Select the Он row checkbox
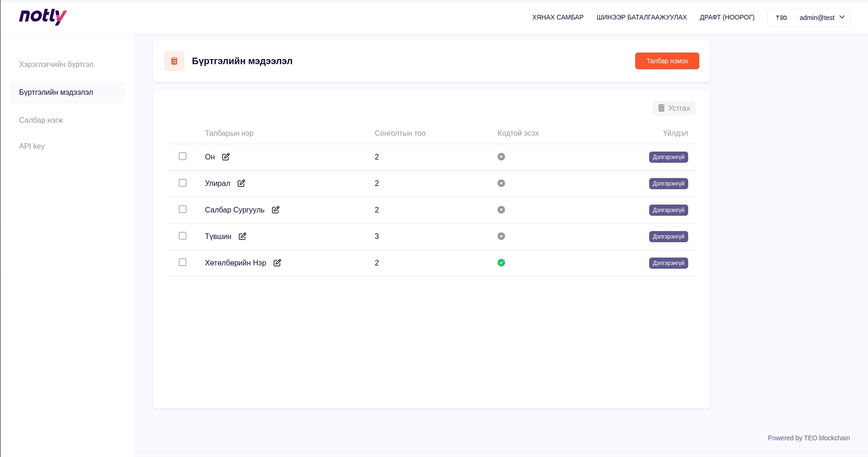Screen dimensions: 868x457 [183, 156]
